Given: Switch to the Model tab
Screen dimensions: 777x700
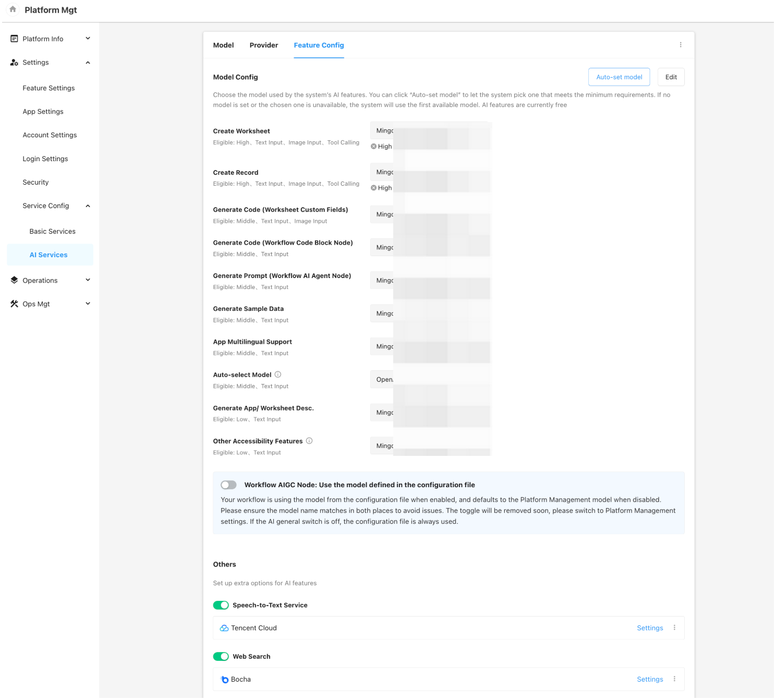Looking at the screenshot, I should click(x=223, y=45).
